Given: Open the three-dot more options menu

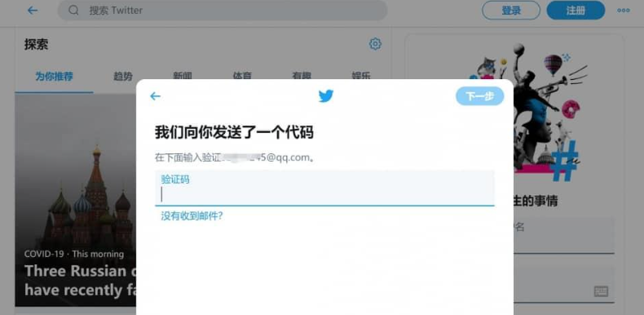Looking at the screenshot, I should [623, 11].
